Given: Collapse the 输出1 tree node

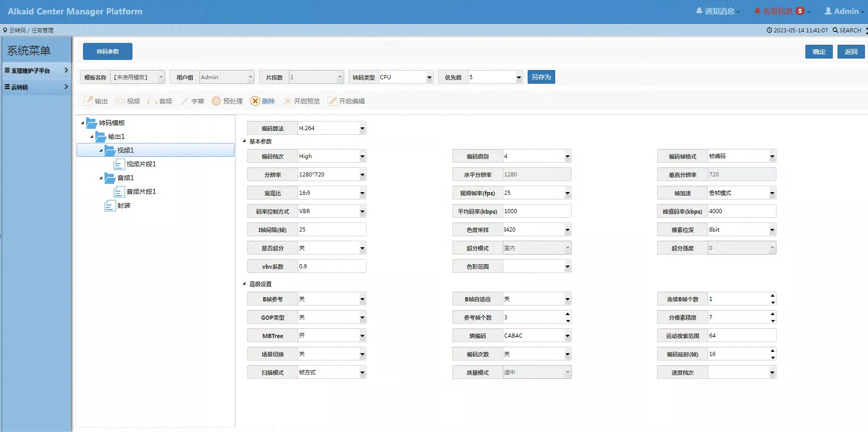Looking at the screenshot, I should click(x=91, y=136).
